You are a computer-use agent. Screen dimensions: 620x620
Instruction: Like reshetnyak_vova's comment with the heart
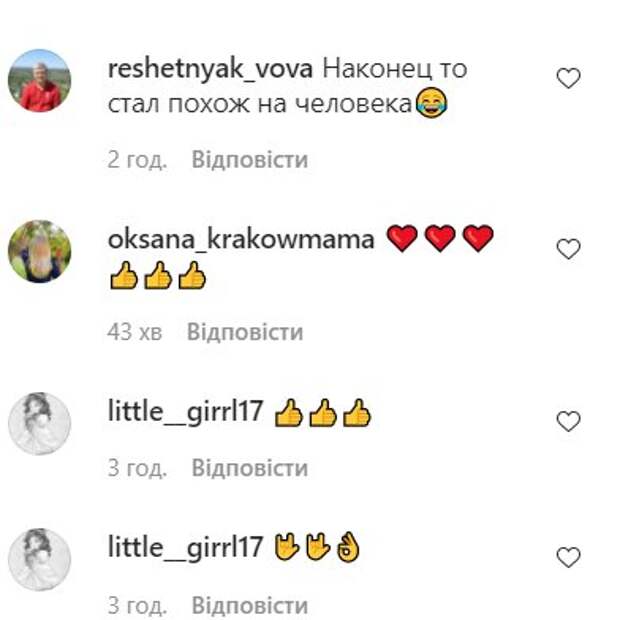pyautogui.click(x=568, y=78)
